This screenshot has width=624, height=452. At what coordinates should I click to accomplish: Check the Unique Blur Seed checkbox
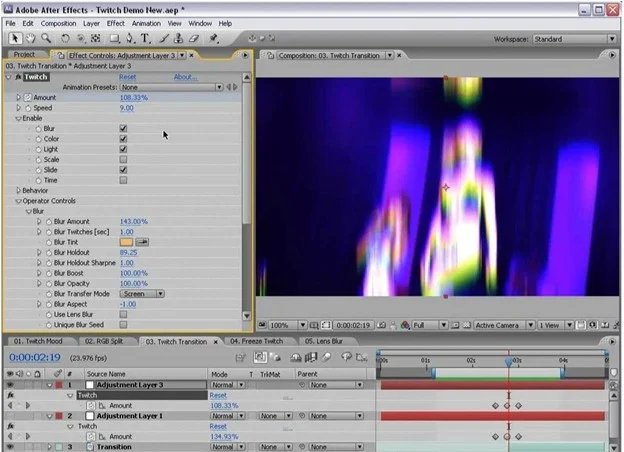(123, 325)
